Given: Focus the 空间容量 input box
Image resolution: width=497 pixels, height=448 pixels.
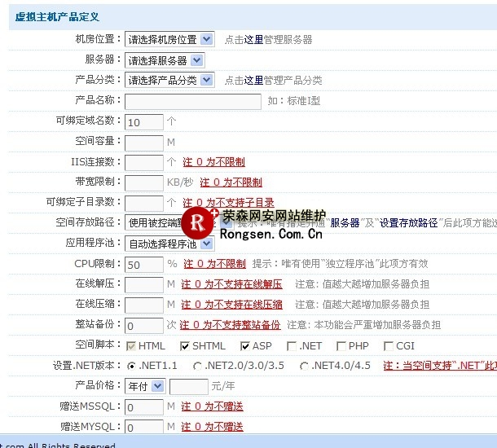Looking at the screenshot, I should point(144,142).
